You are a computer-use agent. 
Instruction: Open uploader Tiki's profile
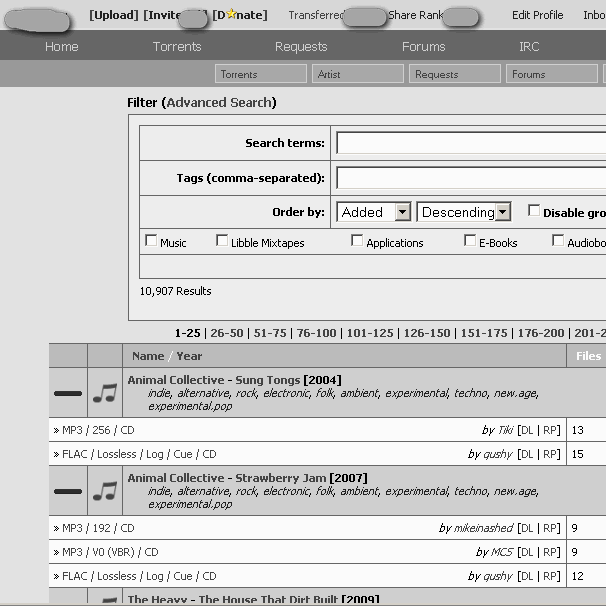pos(506,430)
